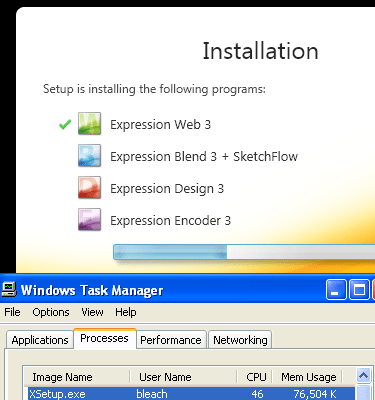This screenshot has height=400, width=375.
Task: Open the File menu in Task Manager
Action: point(12,312)
